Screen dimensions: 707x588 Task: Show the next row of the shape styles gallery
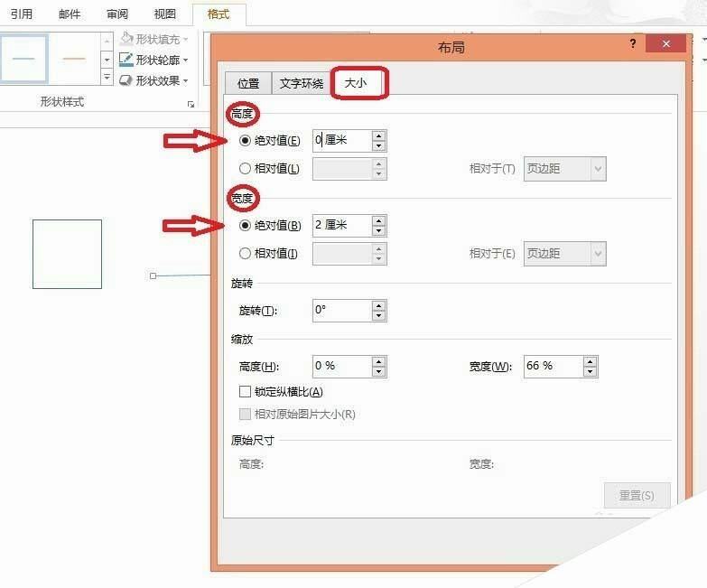[107, 60]
